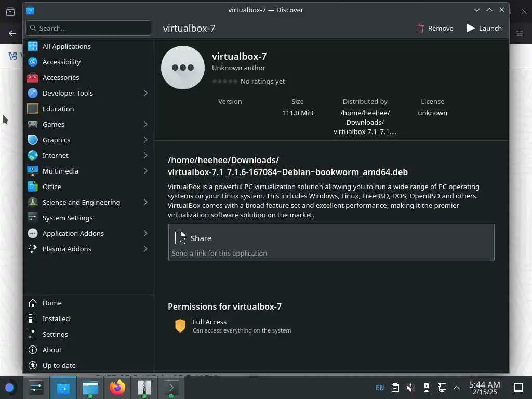Click the volume muted tray icon
The image size is (532, 399).
[410, 388]
